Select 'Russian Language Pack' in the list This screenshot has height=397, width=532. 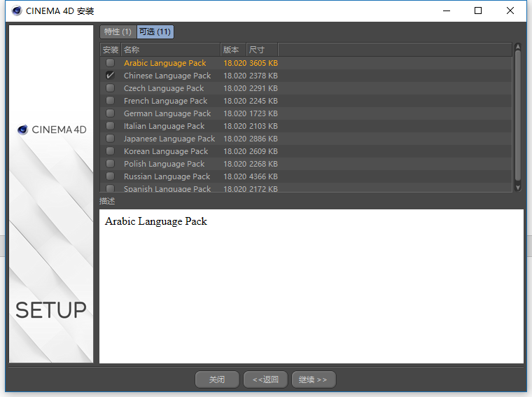tap(167, 176)
